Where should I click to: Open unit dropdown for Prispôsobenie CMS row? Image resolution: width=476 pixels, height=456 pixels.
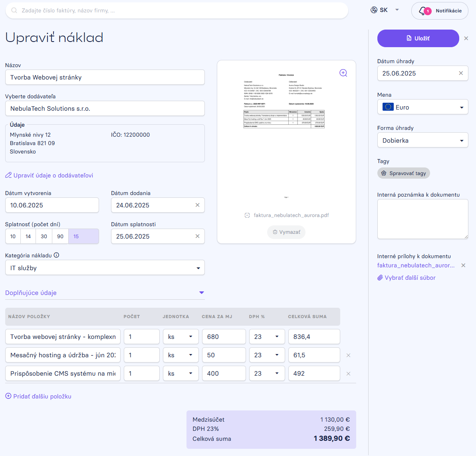[x=181, y=374]
